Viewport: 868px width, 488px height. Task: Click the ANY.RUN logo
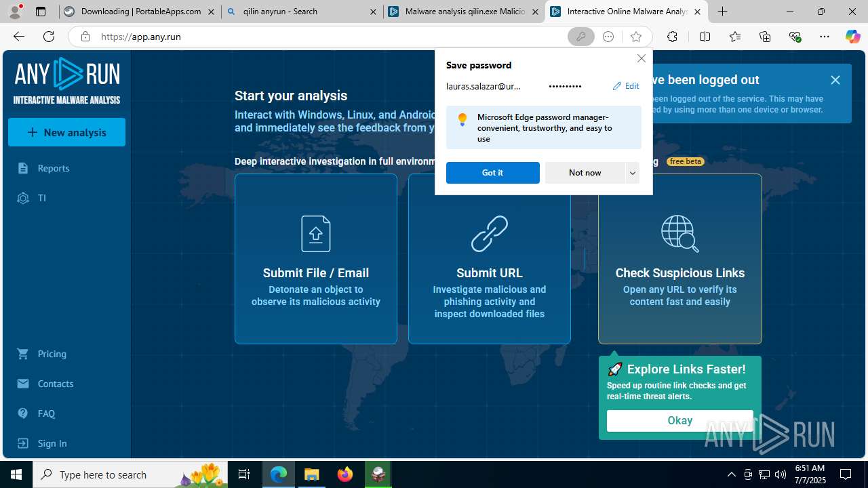click(x=67, y=81)
